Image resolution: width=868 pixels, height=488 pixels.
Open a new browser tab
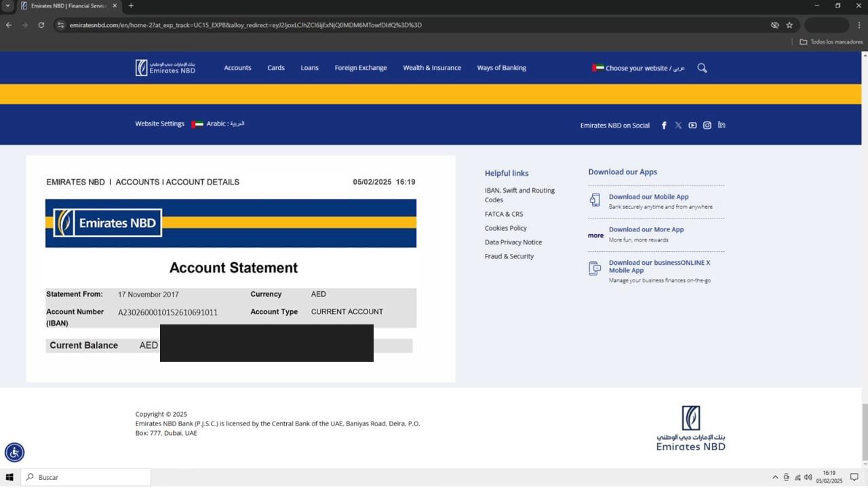click(131, 6)
